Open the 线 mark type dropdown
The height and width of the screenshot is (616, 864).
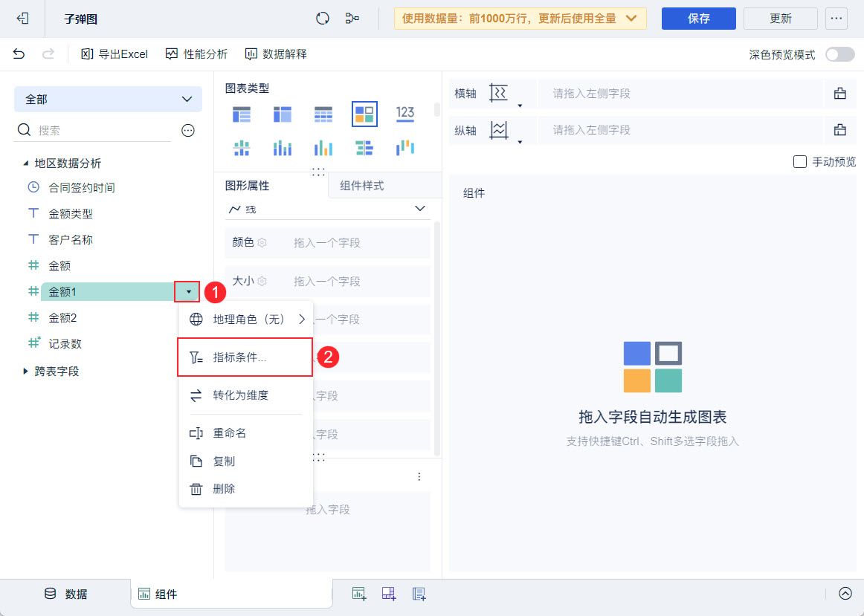pyautogui.click(x=328, y=210)
